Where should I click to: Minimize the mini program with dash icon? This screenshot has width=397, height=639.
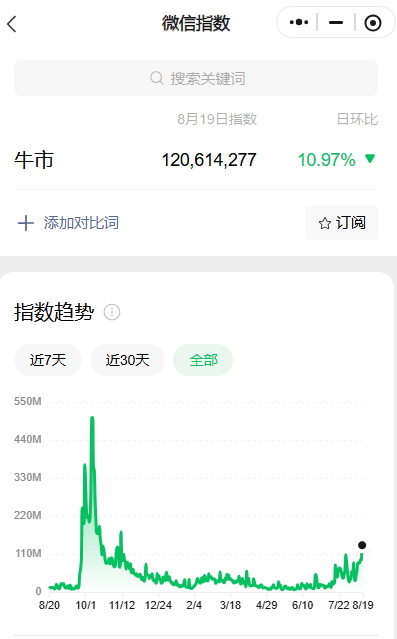[x=335, y=22]
